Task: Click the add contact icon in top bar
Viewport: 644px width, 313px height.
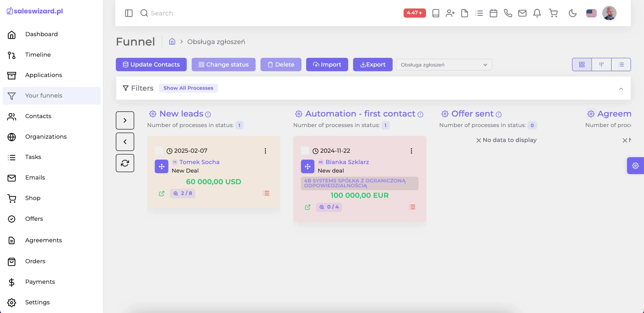Action: [x=450, y=13]
